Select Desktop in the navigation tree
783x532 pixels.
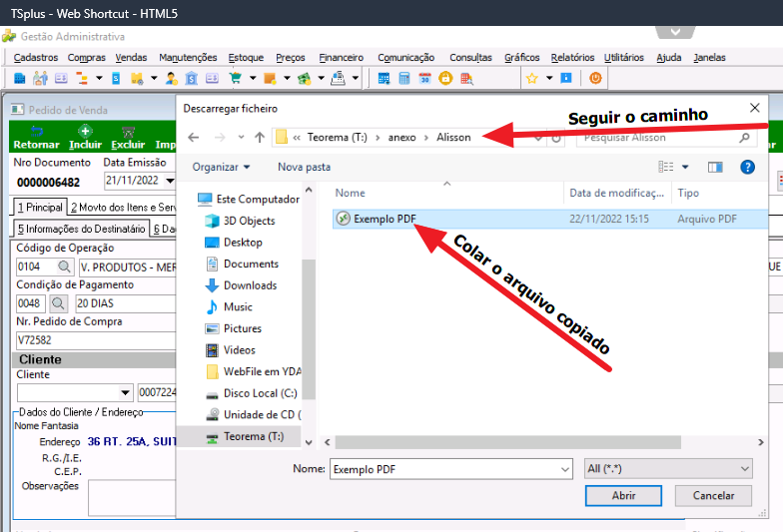[243, 242]
